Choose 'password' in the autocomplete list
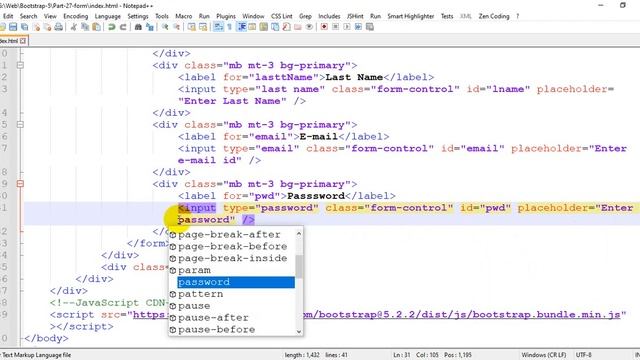 point(236,282)
